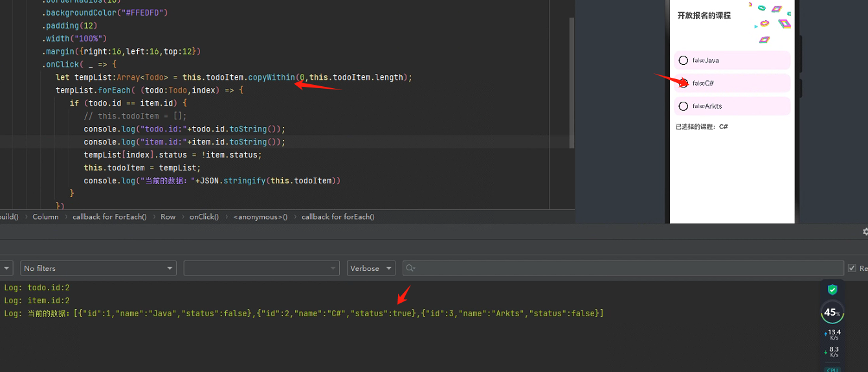Click the console.log("item.id:" code line
Image resolution: width=868 pixels, height=372 pixels.
pyautogui.click(x=184, y=142)
